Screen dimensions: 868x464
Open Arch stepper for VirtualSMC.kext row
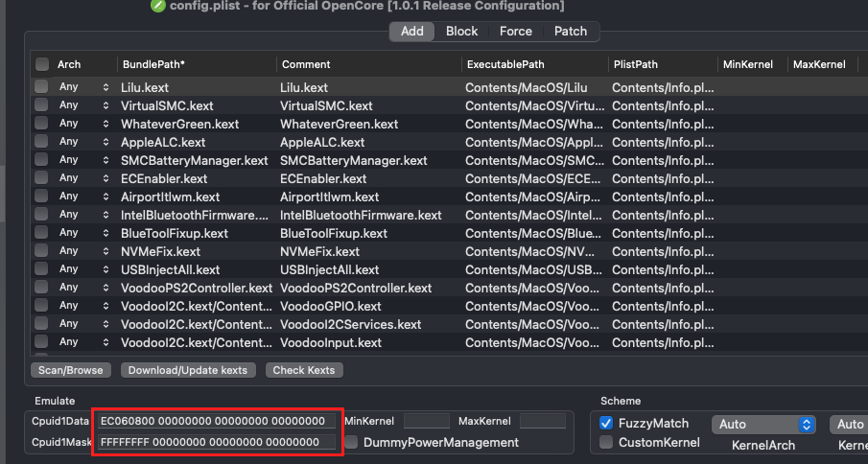106,105
